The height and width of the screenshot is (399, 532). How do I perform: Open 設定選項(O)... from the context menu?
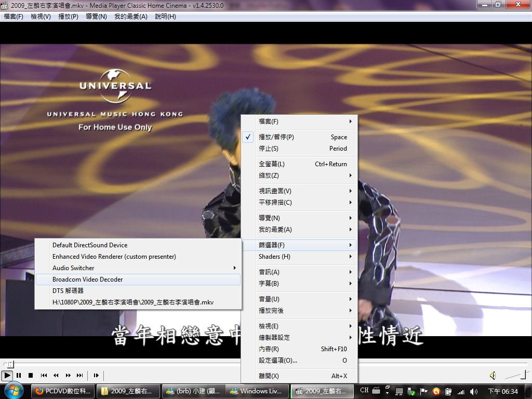tap(299, 361)
